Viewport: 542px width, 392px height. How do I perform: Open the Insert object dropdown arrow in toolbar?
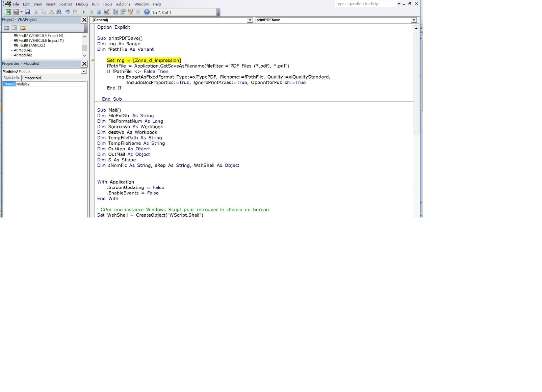21,12
